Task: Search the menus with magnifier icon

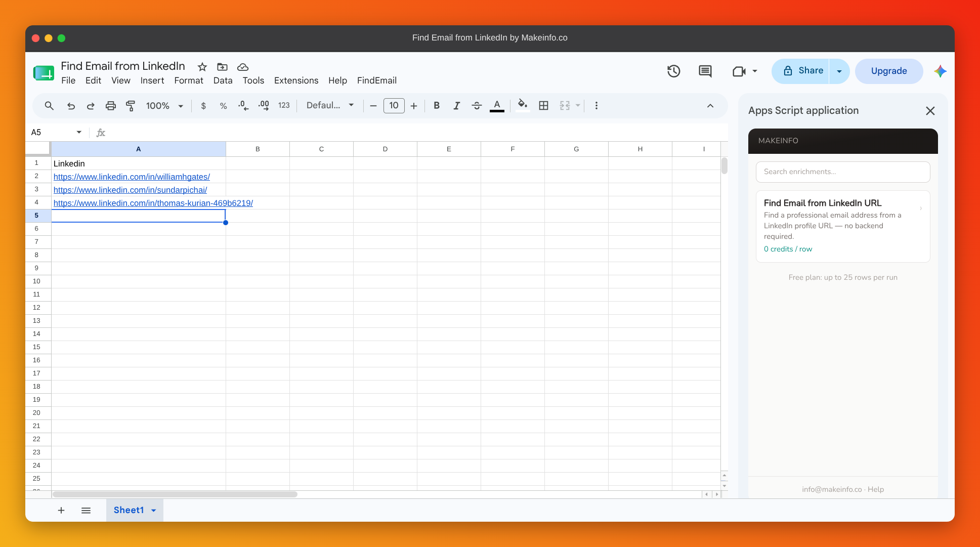Action: click(x=49, y=106)
